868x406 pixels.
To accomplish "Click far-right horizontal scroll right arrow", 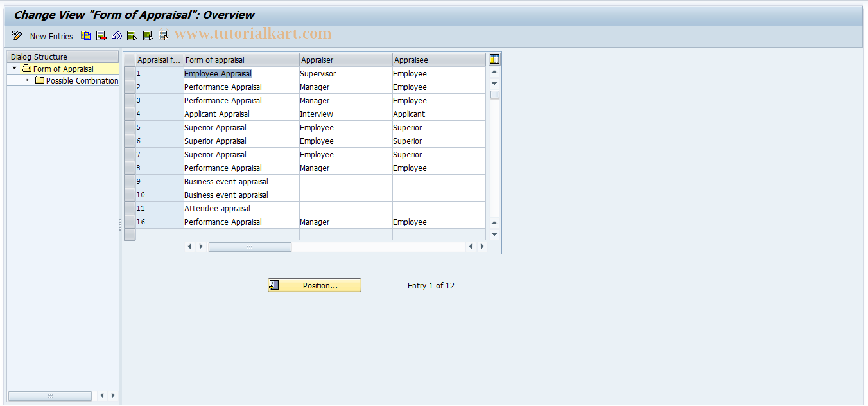I will [x=482, y=247].
